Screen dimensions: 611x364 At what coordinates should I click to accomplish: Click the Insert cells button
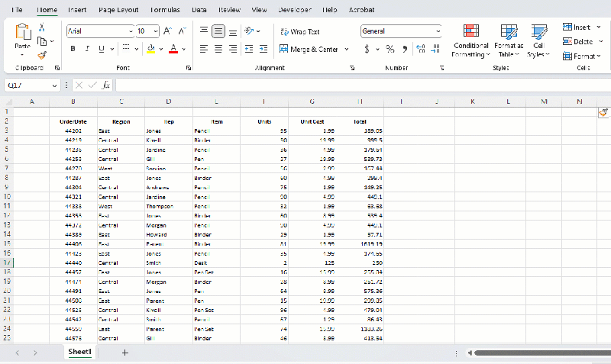[577, 27]
